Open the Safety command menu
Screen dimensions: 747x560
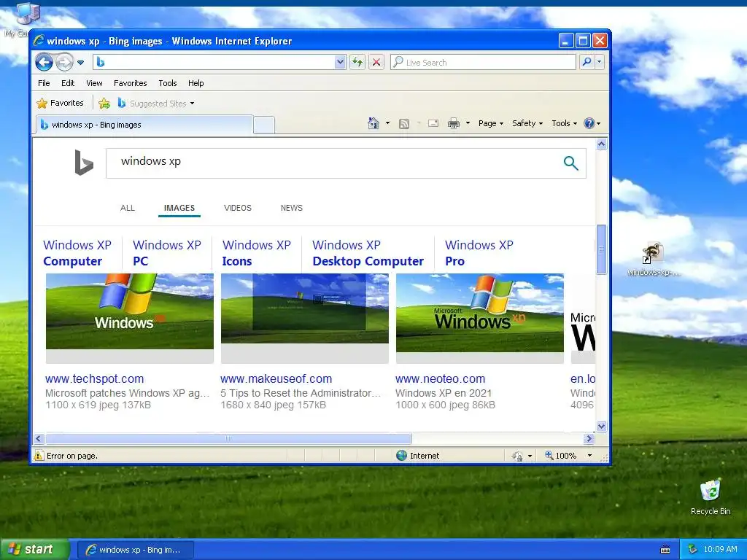pos(527,123)
